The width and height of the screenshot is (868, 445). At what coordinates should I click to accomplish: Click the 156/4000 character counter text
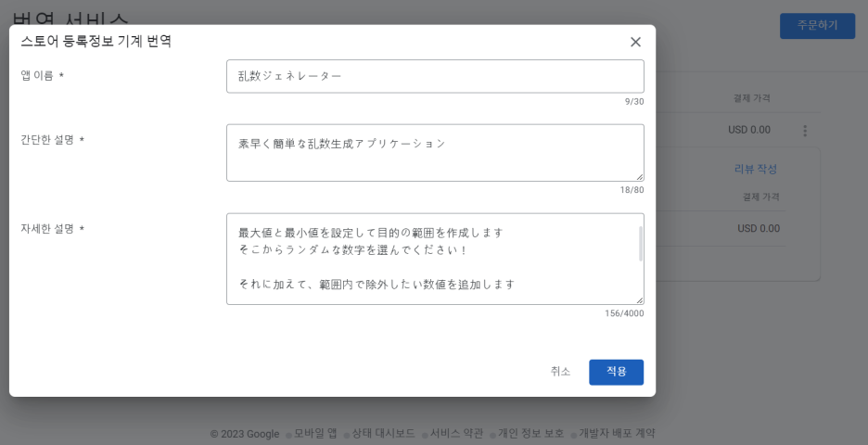click(x=624, y=313)
